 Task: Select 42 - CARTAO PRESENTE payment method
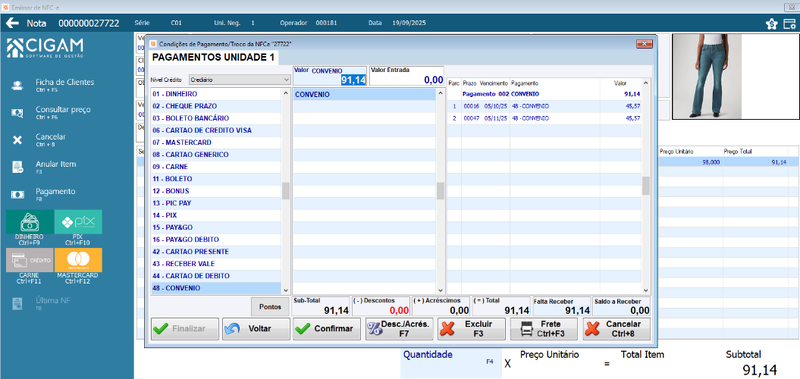[x=216, y=252]
